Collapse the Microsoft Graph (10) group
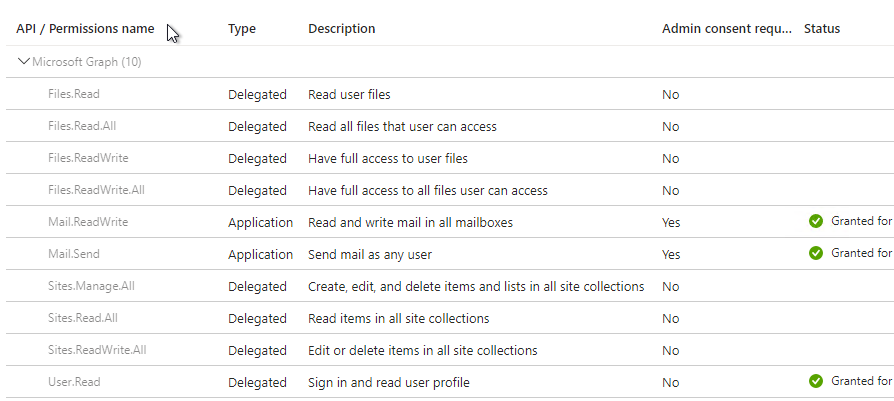The width and height of the screenshot is (894, 401). point(23,62)
